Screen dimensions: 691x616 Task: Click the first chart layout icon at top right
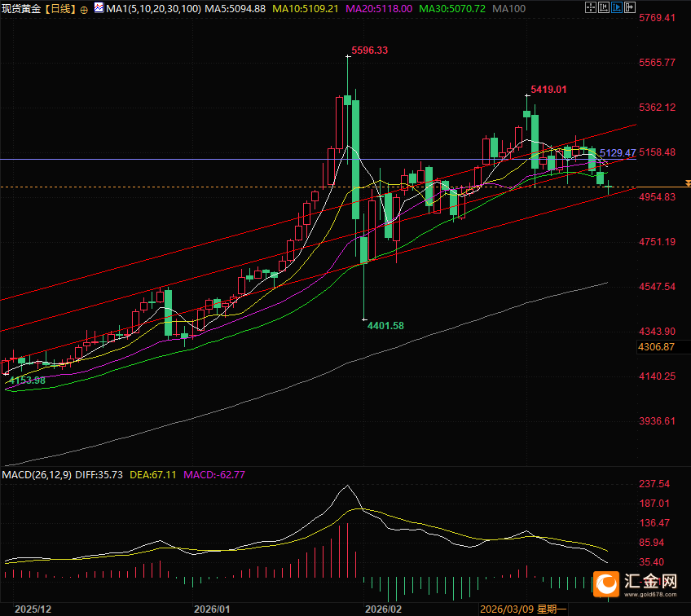(590, 7)
